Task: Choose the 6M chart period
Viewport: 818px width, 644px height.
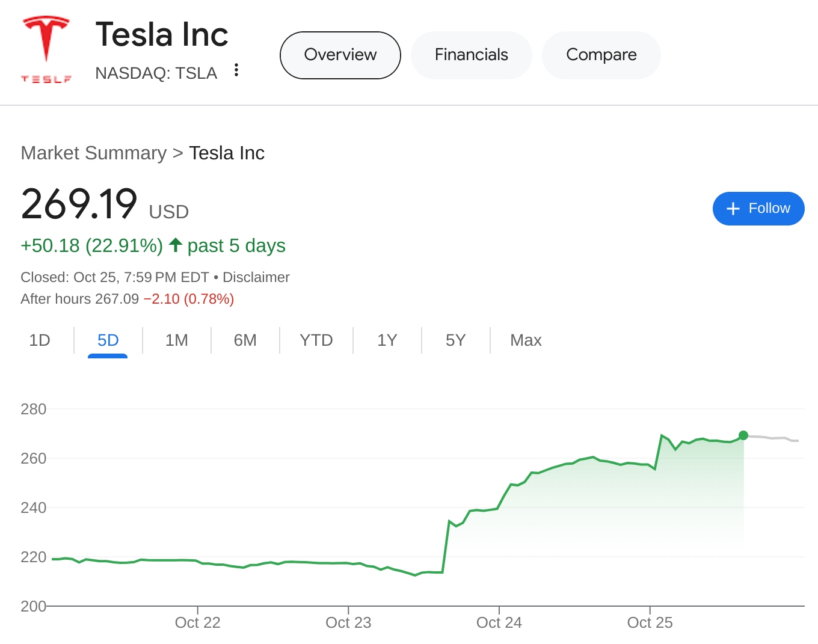Action: click(x=245, y=340)
